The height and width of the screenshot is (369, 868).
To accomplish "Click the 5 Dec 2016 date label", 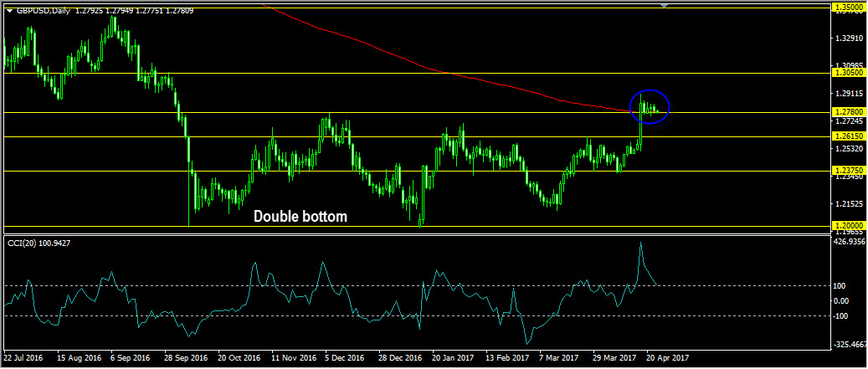I will [344, 357].
